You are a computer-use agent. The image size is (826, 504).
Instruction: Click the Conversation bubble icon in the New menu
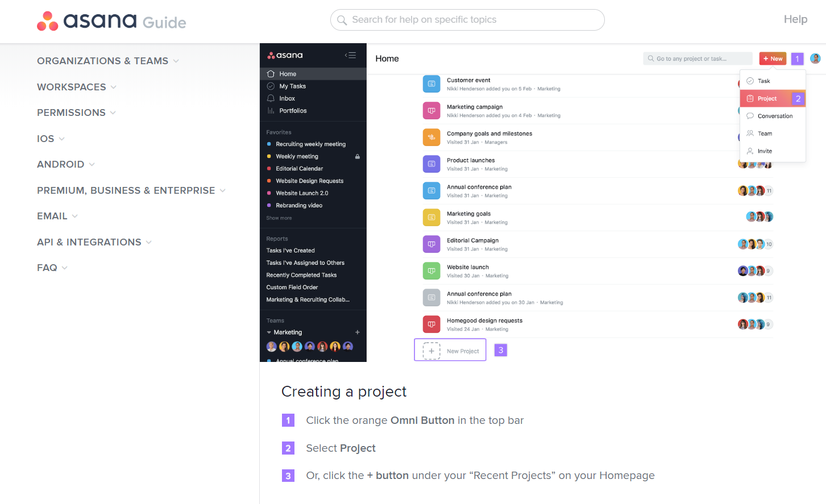click(750, 116)
